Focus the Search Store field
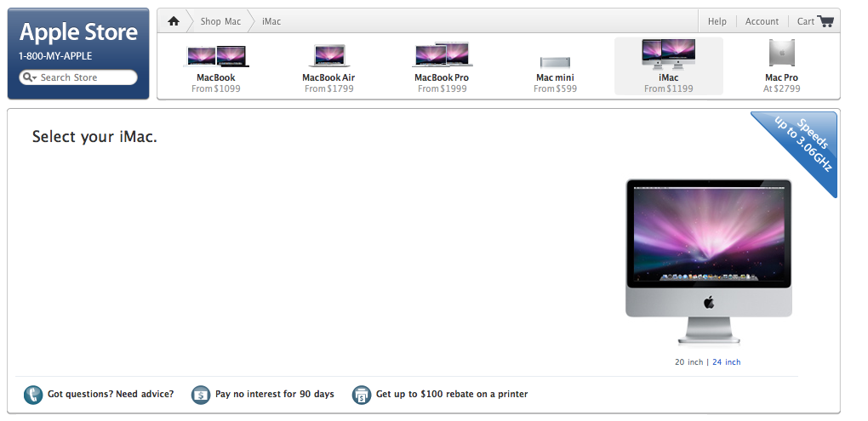868x421 pixels. pos(78,77)
